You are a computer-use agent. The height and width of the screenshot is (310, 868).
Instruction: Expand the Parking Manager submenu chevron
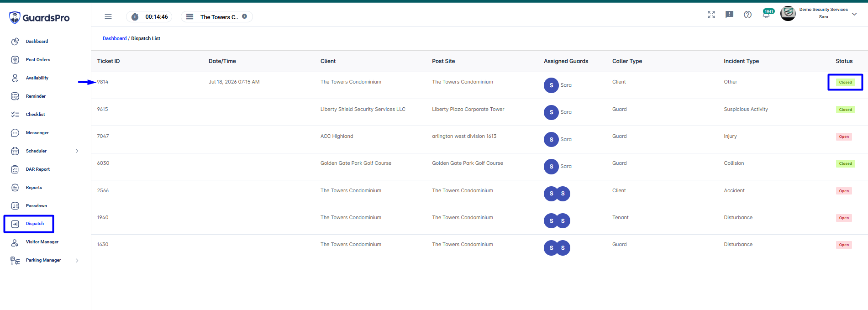(77, 260)
